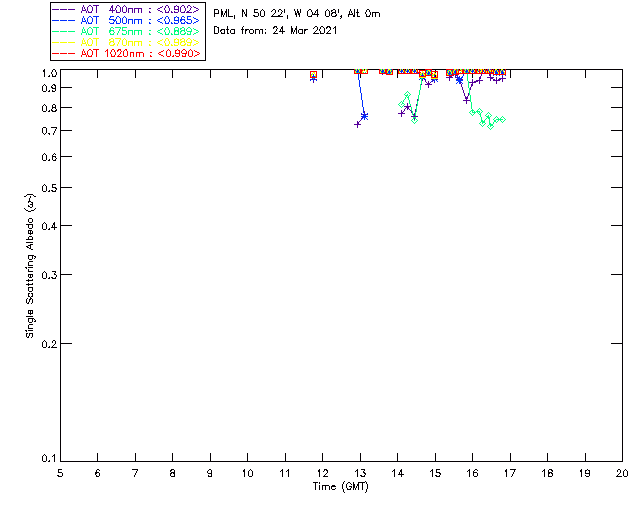Click the PML station location header text
The width and height of the screenshot is (640, 512).
click(297, 14)
